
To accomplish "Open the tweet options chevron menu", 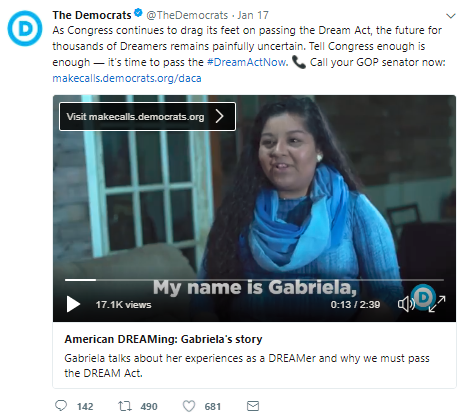I will (451, 16).
